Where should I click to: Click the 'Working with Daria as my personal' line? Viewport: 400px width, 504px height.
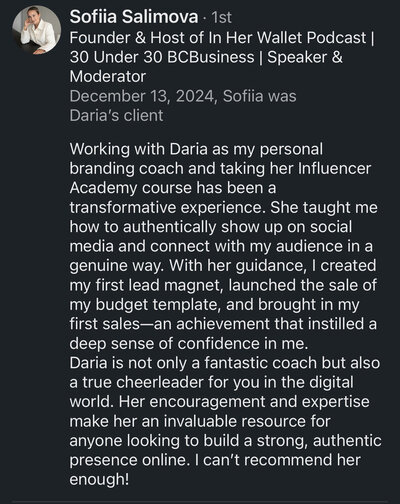196,149
